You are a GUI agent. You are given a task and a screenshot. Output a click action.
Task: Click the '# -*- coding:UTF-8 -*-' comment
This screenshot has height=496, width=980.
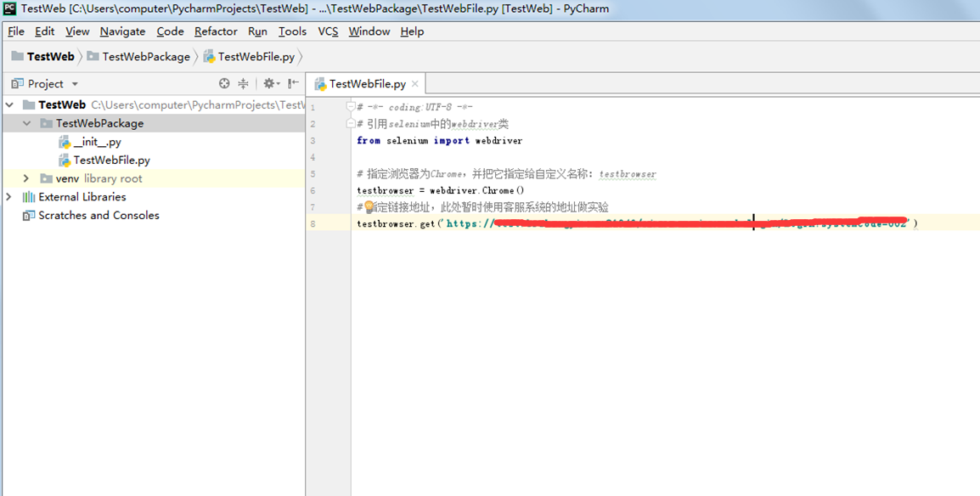tap(415, 107)
